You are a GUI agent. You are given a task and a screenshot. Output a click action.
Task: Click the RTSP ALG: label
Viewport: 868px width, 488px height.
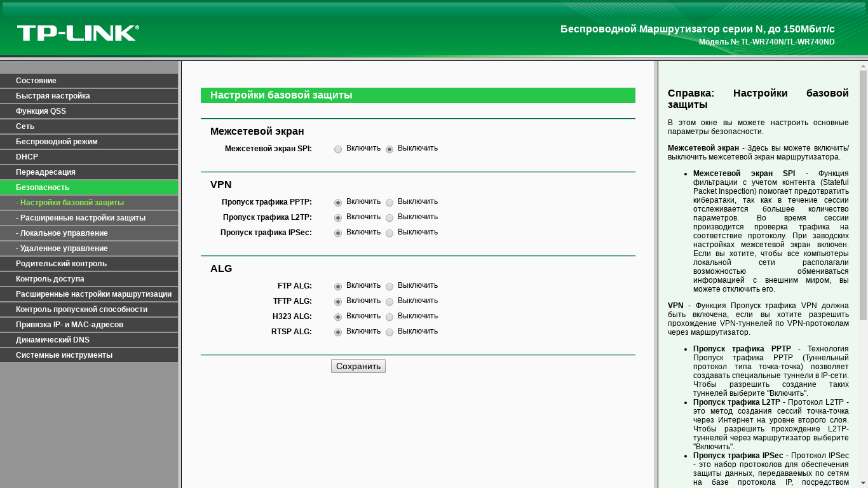292,332
